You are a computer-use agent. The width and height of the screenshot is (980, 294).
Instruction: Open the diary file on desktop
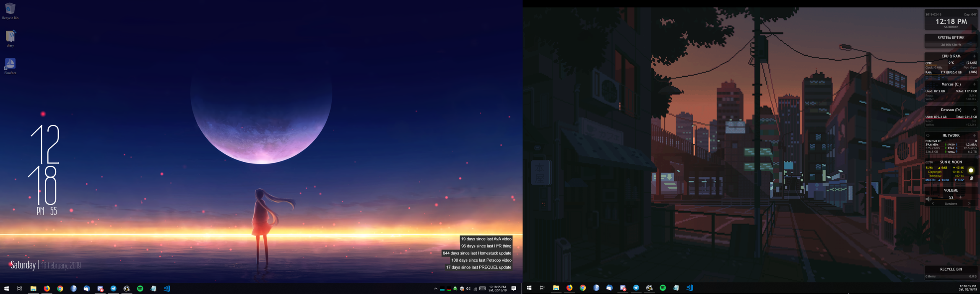click(10, 38)
